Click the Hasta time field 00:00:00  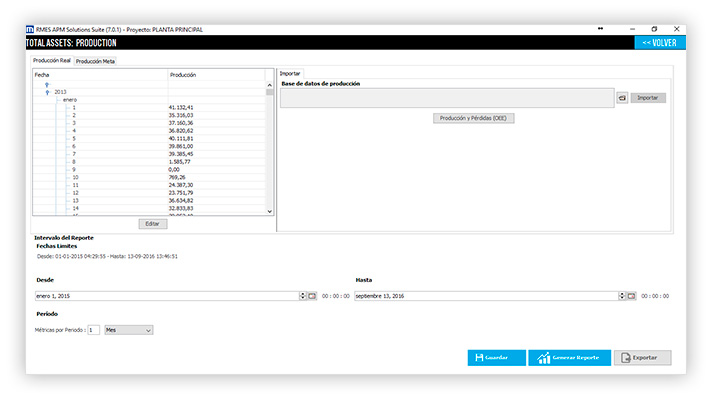click(x=655, y=296)
